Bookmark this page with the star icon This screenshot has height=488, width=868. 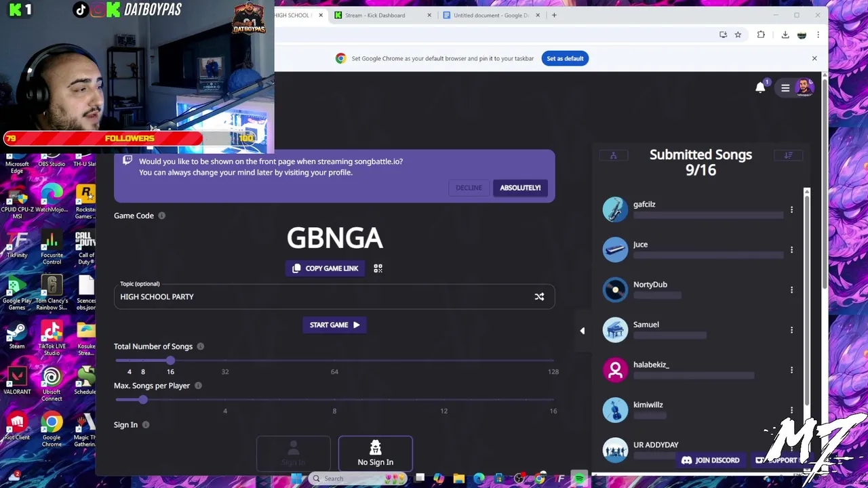point(738,35)
